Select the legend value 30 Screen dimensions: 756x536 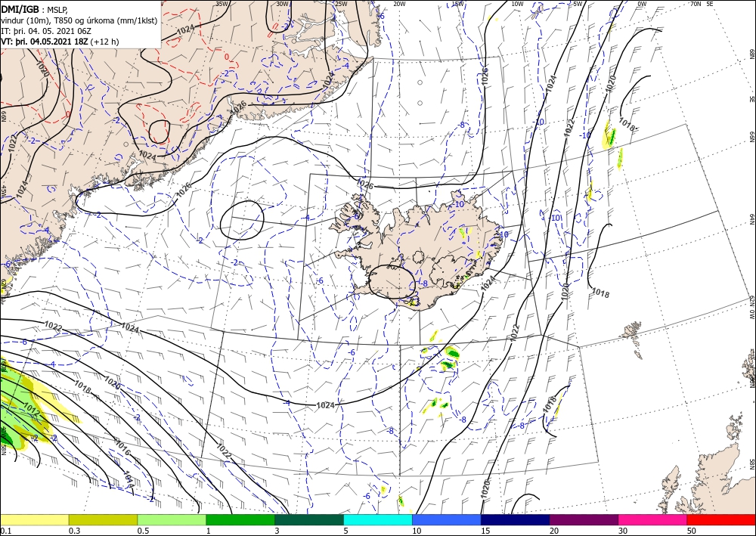pos(622,531)
